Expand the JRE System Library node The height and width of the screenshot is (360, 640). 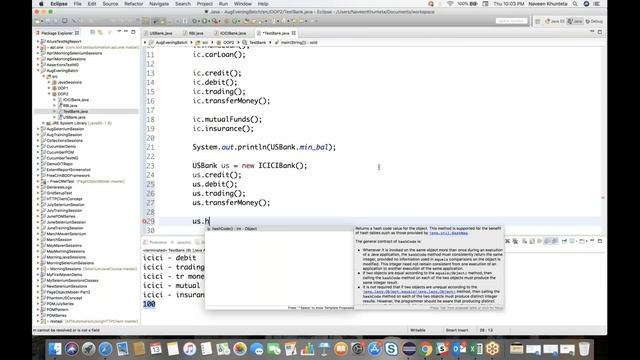43,123
